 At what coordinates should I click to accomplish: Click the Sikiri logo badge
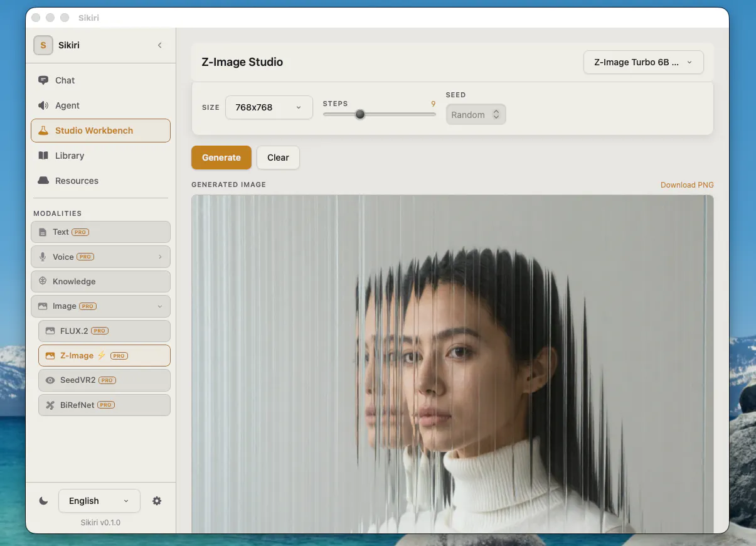(43, 45)
